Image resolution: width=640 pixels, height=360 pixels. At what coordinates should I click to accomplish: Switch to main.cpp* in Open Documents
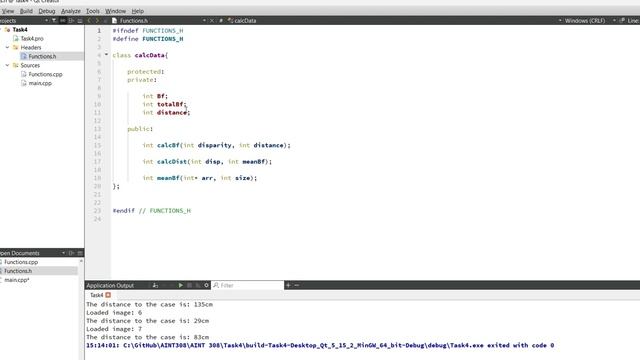pos(16,280)
